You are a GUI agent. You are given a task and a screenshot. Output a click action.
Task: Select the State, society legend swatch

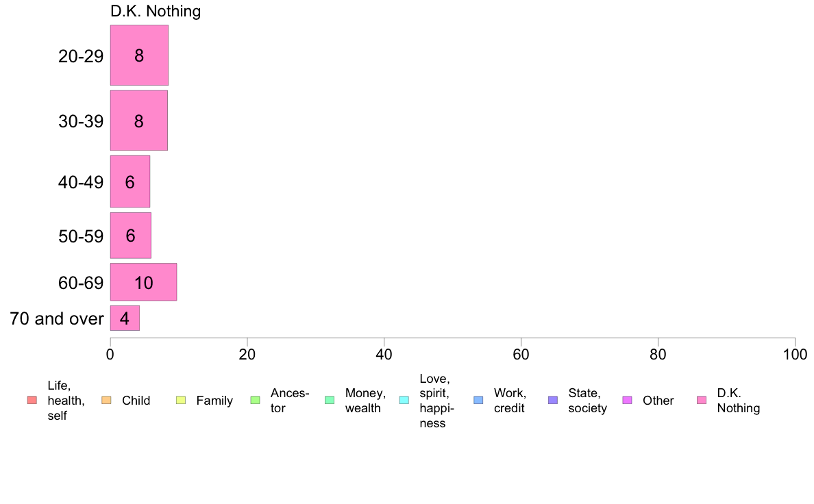(553, 400)
